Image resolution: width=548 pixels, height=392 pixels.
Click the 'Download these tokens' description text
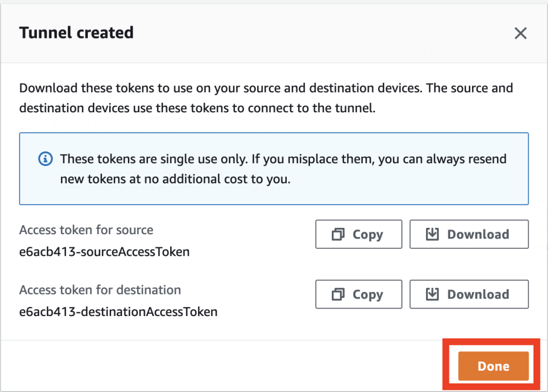click(266, 98)
